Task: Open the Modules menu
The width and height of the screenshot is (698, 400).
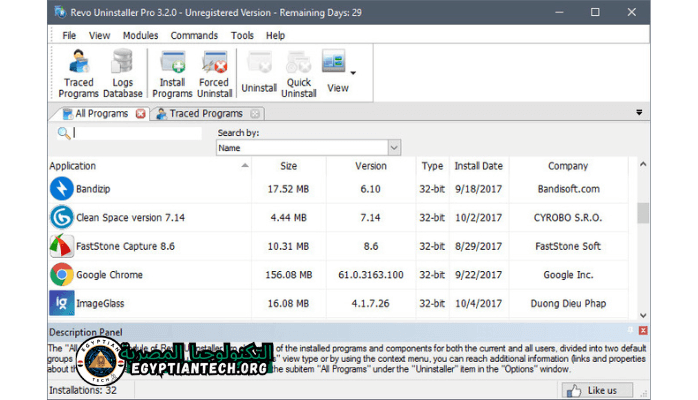Action: pos(140,36)
